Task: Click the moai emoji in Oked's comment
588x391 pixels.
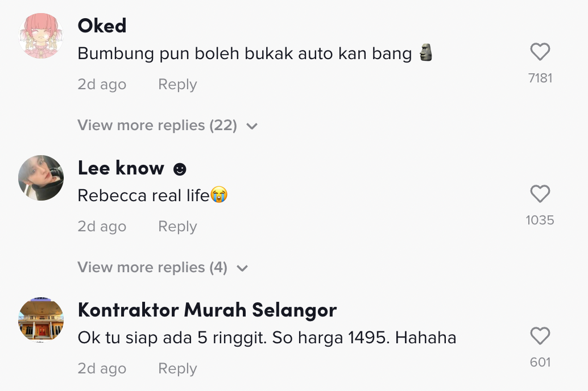Action: click(425, 54)
